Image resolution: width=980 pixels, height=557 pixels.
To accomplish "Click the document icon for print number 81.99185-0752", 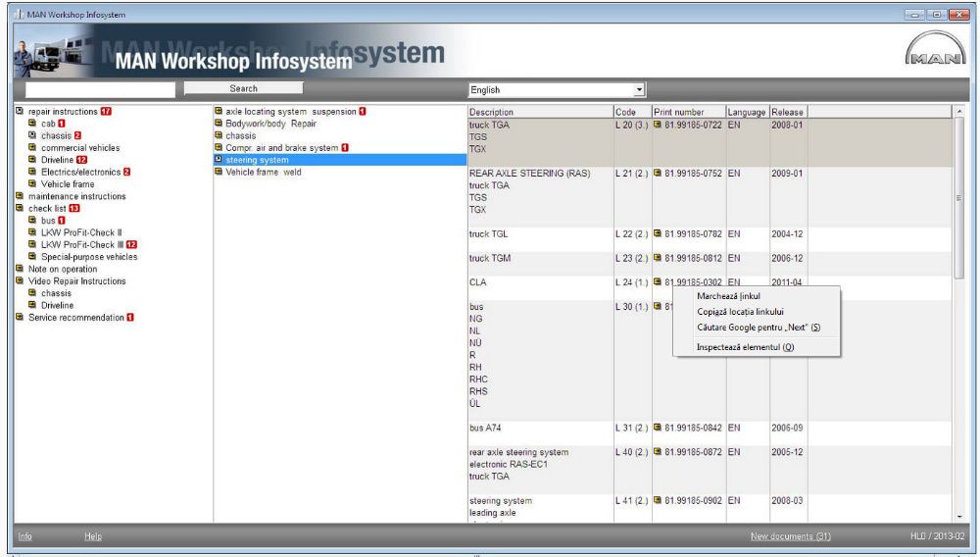I will (x=658, y=173).
